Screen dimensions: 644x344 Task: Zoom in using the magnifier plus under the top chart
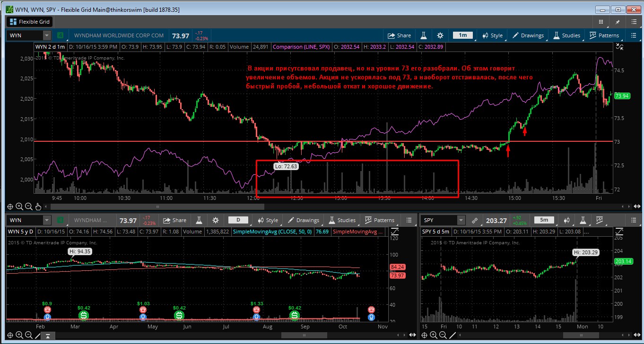point(19,206)
